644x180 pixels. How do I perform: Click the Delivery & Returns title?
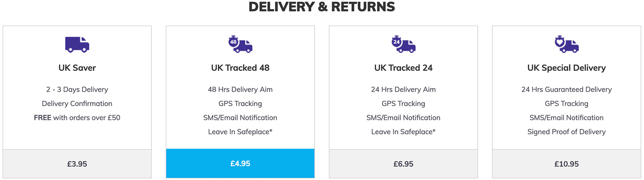coord(322,7)
